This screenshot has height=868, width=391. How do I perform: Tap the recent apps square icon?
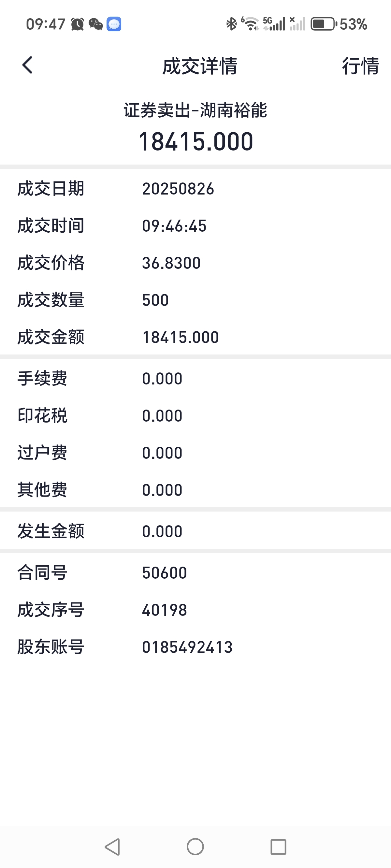pyautogui.click(x=278, y=847)
